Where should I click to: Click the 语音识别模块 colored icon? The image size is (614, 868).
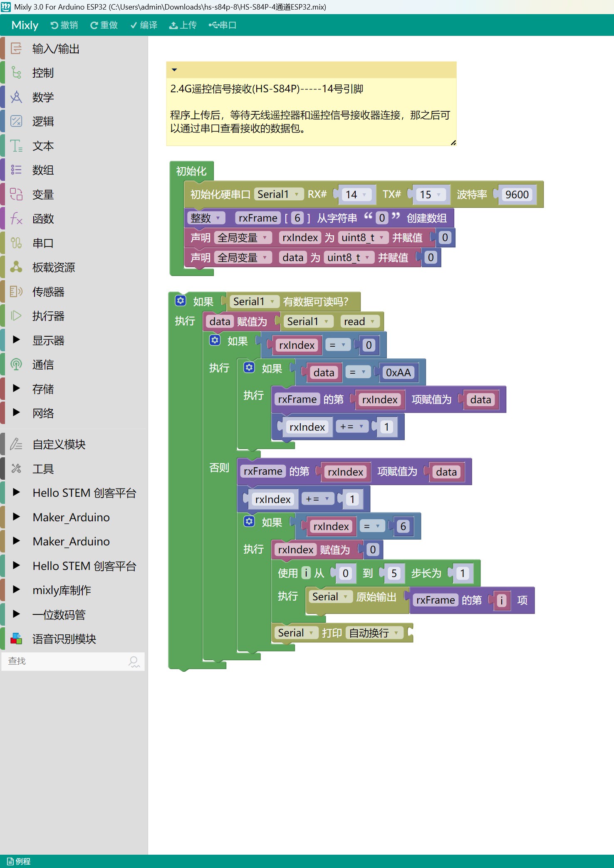point(16,639)
